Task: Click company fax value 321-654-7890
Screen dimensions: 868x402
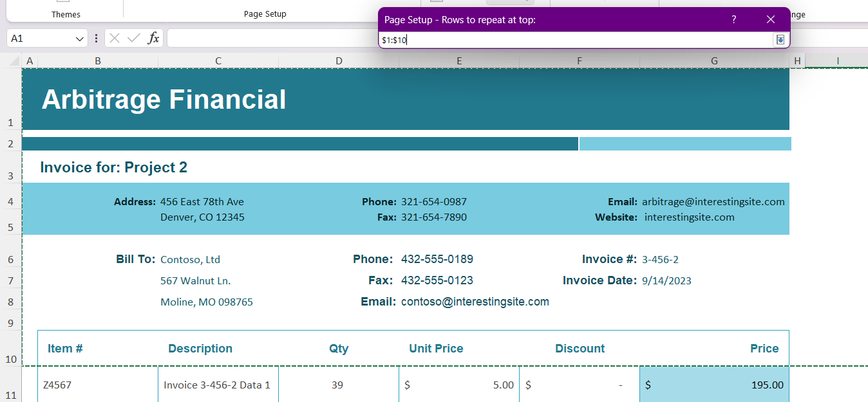Action: pos(434,217)
